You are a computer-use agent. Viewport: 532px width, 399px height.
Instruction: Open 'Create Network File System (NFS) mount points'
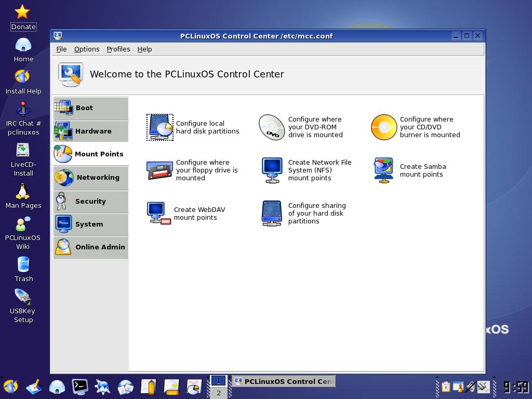pyautogui.click(x=320, y=170)
